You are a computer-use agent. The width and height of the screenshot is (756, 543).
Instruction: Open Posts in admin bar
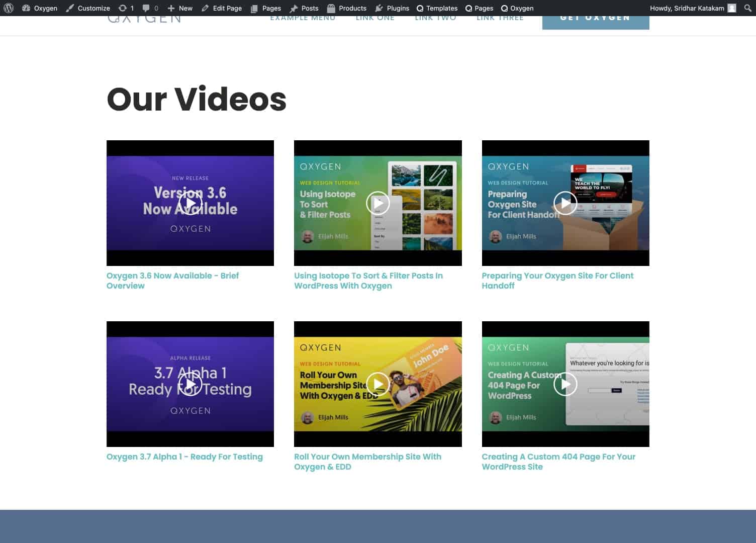pyautogui.click(x=304, y=8)
